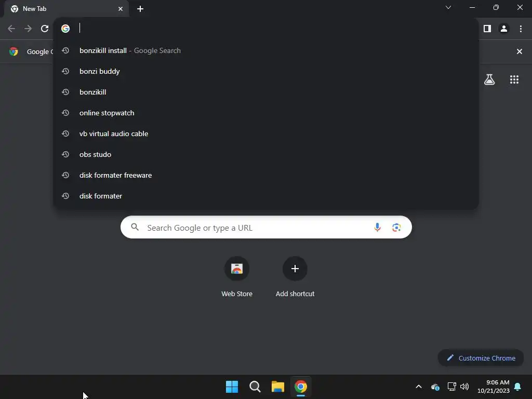Open the tab search dropdown arrow
The image size is (532, 399).
point(448,7)
